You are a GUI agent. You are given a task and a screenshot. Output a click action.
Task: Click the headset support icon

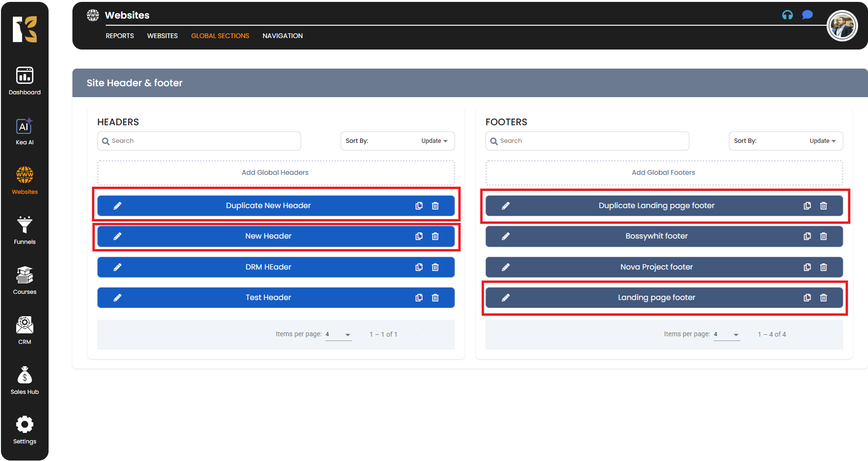click(x=787, y=15)
